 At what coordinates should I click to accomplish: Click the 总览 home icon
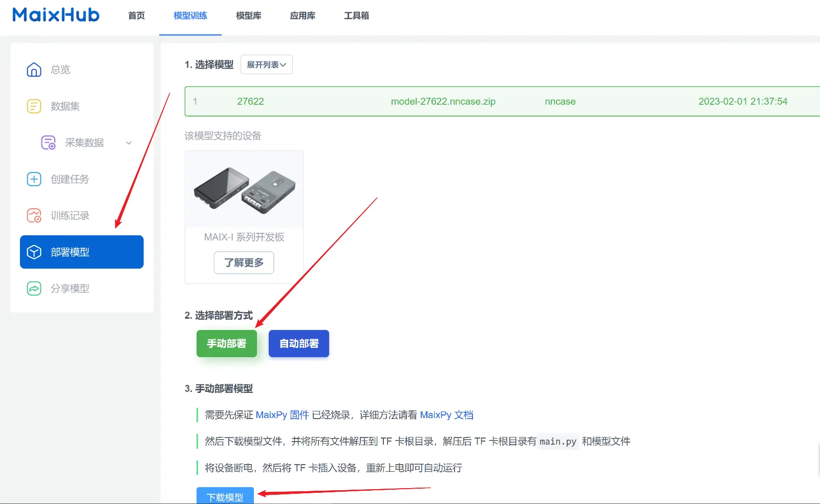(34, 70)
